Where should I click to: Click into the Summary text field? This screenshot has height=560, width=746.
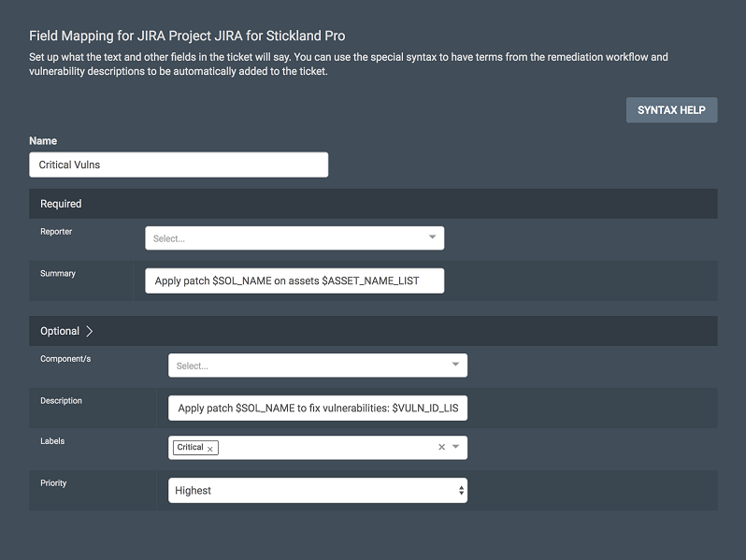click(x=294, y=281)
